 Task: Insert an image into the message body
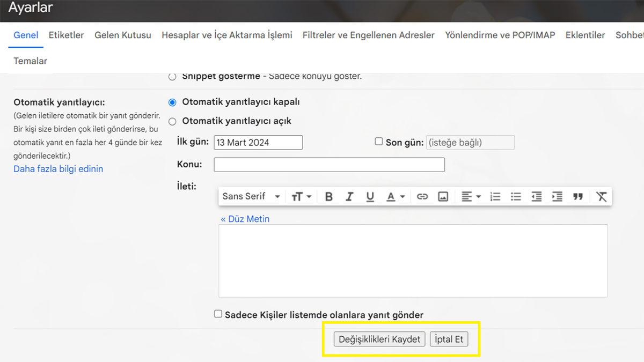click(x=443, y=196)
